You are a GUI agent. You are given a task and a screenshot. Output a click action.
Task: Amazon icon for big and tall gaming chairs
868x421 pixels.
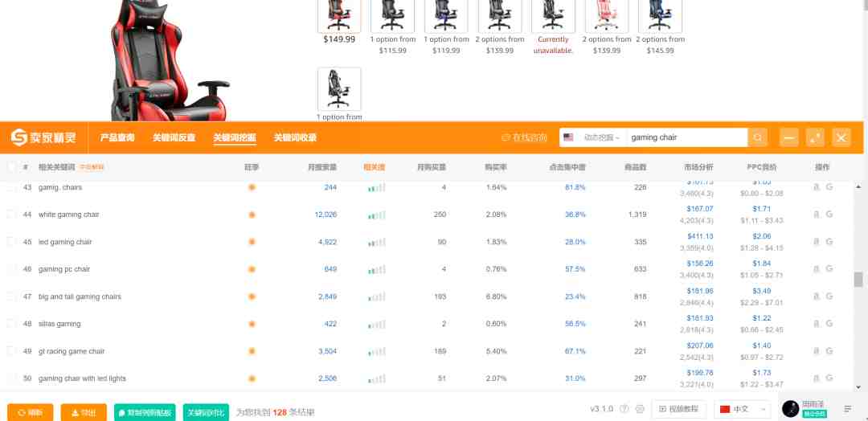[x=816, y=296]
